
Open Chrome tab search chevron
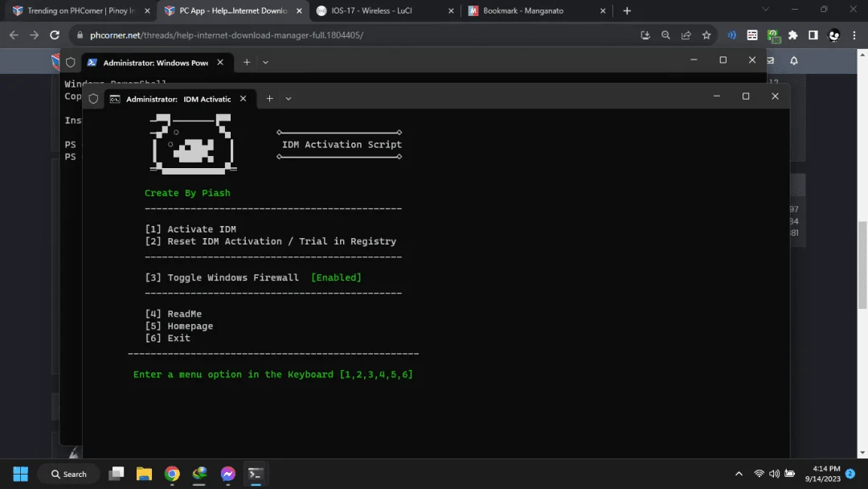[765, 10]
